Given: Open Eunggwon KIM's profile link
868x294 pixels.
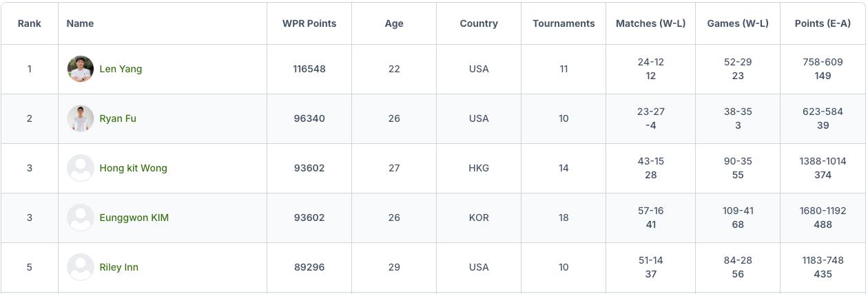Looking at the screenshot, I should (134, 218).
